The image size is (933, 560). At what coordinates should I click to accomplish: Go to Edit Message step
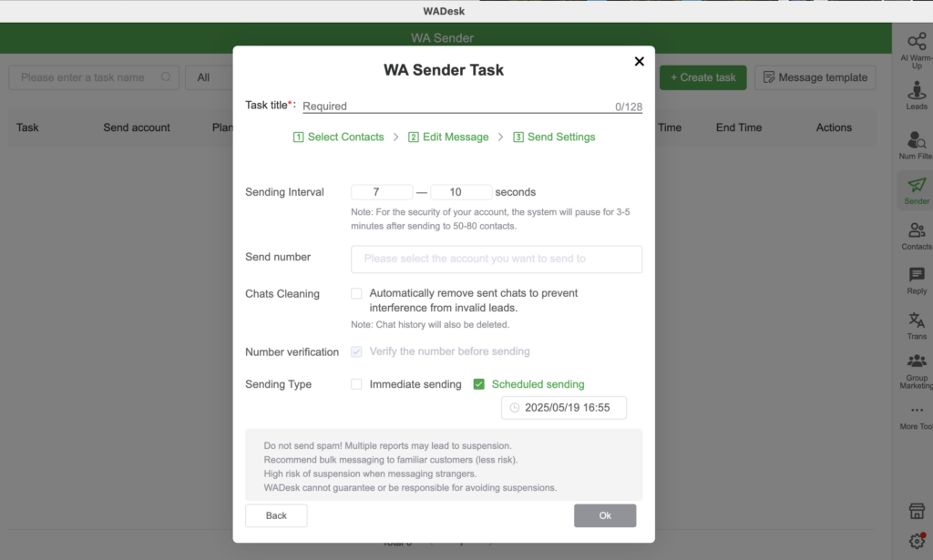point(448,137)
